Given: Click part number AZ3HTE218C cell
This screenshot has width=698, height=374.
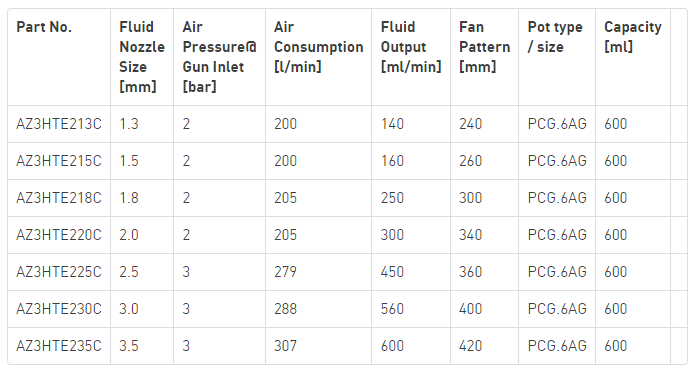Looking at the screenshot, I should point(59,198).
